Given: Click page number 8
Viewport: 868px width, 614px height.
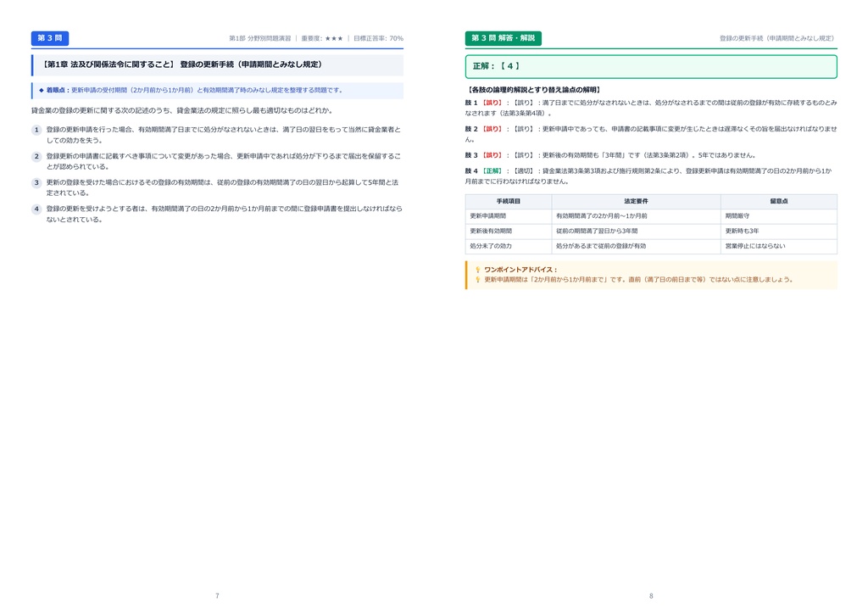Looking at the screenshot, I should [x=651, y=596].
